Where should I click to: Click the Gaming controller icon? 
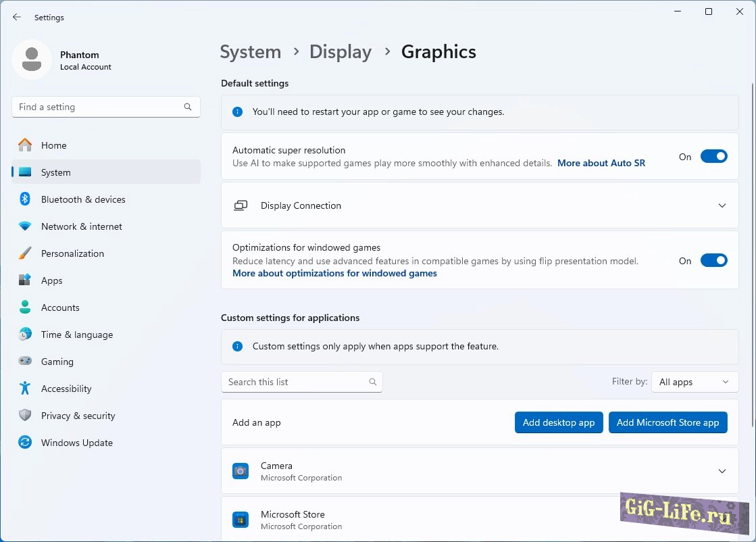click(x=25, y=362)
